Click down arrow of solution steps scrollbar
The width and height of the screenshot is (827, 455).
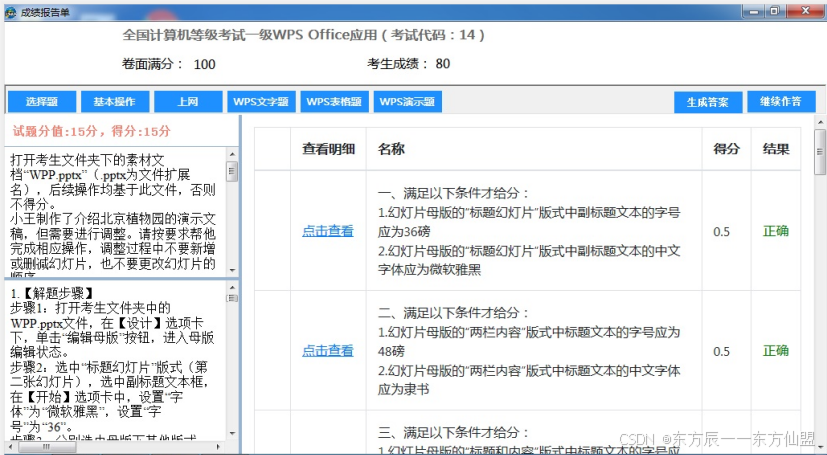[x=232, y=434]
